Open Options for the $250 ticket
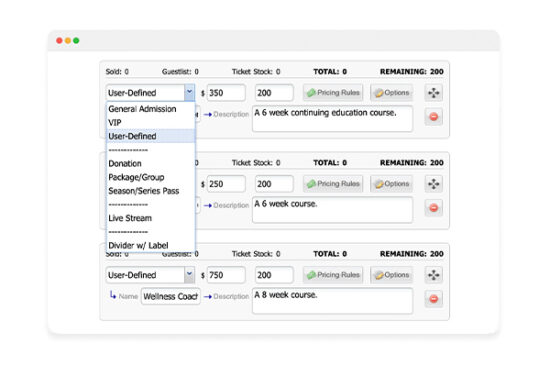This screenshot has width=550, height=387. (x=391, y=184)
